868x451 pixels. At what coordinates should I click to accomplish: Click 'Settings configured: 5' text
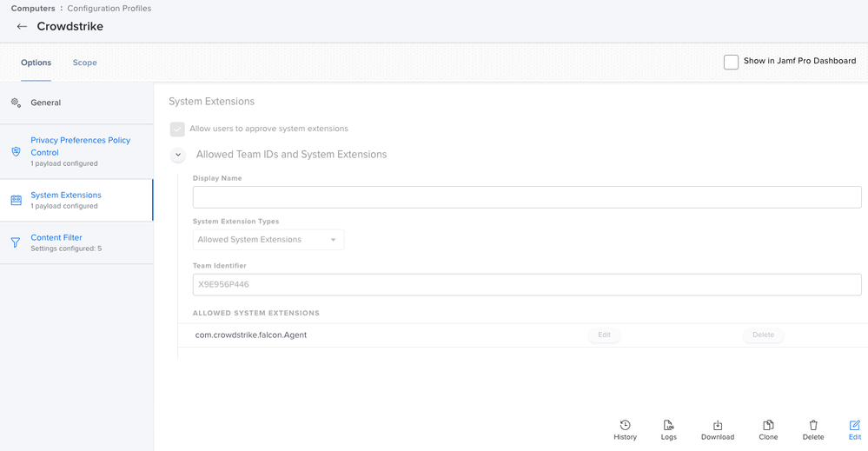pyautogui.click(x=66, y=249)
